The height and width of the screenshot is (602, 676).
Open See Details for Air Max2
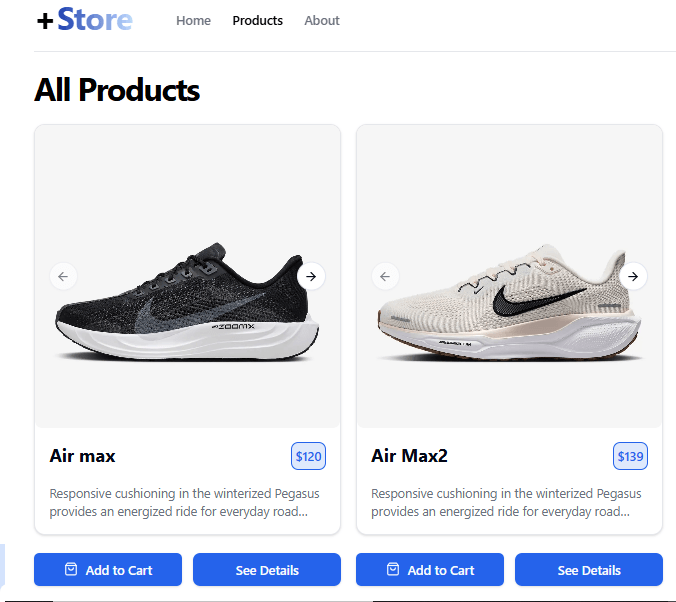[589, 570]
